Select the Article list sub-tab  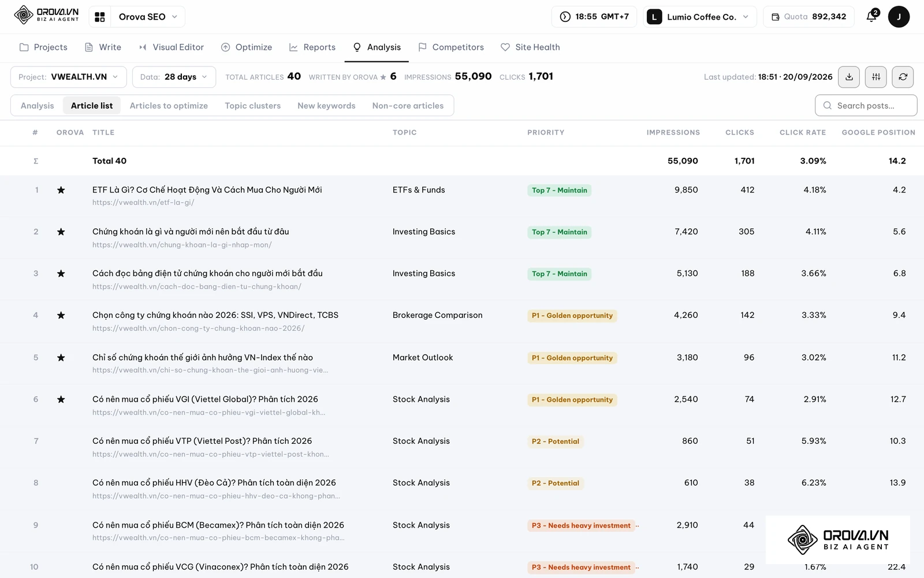[92, 106]
